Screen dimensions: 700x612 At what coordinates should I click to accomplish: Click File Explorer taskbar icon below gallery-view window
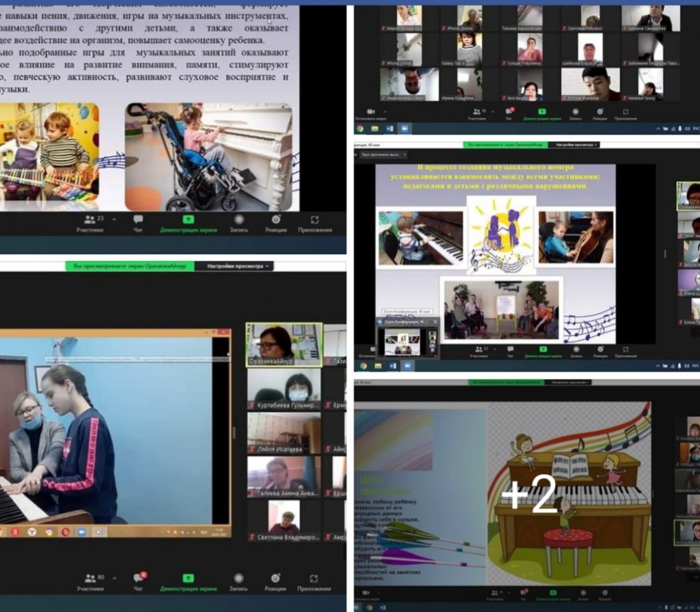[375, 128]
